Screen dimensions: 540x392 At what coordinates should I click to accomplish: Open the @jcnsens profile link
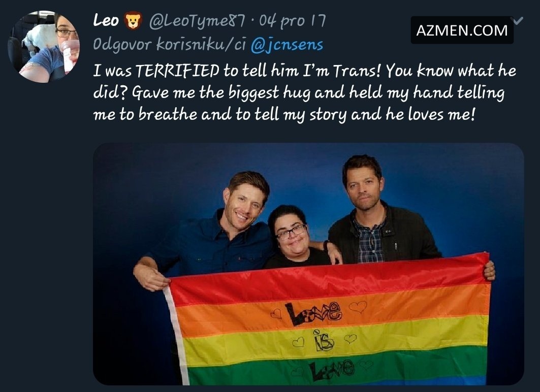287,44
